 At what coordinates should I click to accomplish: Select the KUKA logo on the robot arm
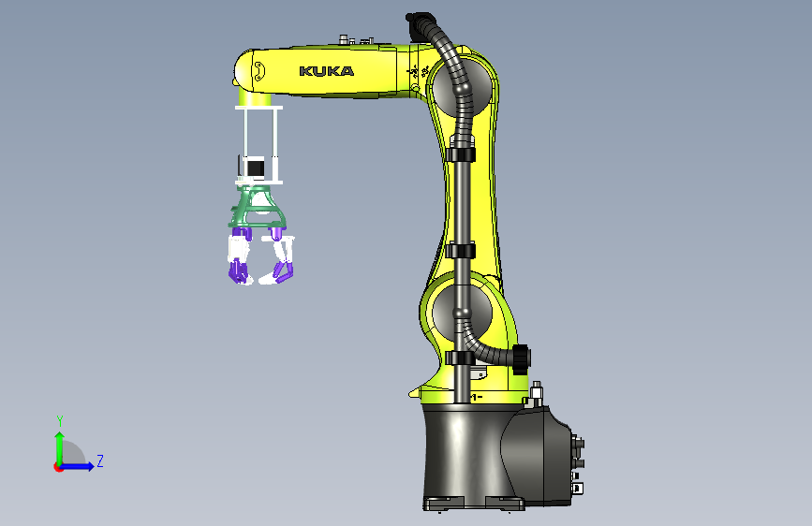tap(326, 71)
